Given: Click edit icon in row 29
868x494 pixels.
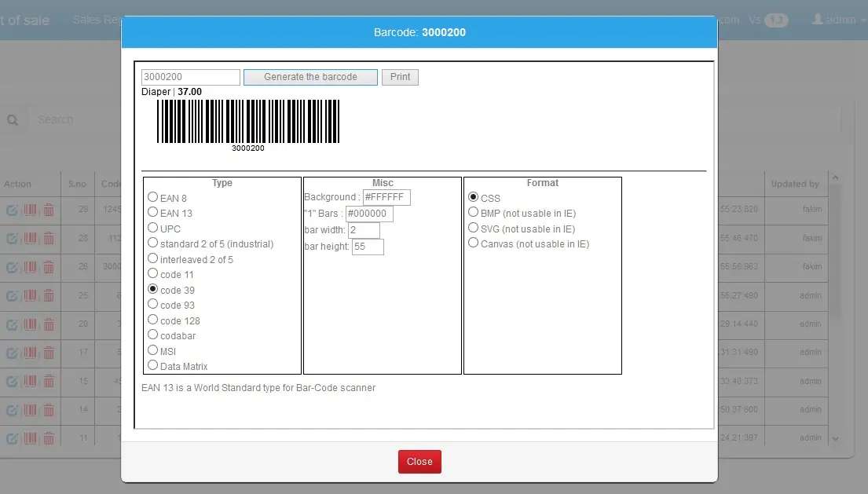Looking at the screenshot, I should pyautogui.click(x=12, y=210).
